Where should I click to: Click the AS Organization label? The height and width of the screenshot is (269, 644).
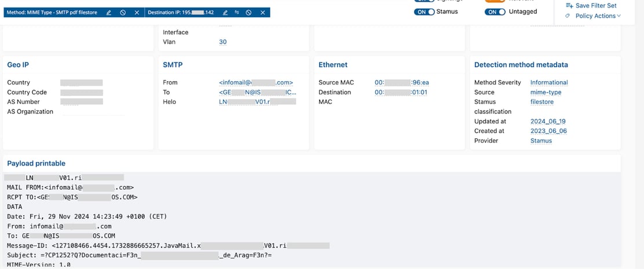30,112
